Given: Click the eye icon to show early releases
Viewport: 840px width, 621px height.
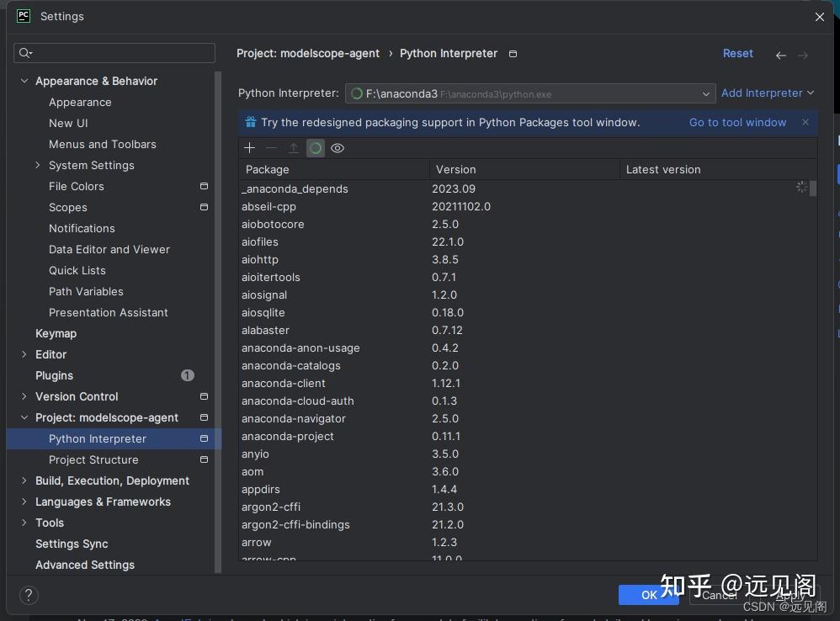Looking at the screenshot, I should pyautogui.click(x=338, y=148).
